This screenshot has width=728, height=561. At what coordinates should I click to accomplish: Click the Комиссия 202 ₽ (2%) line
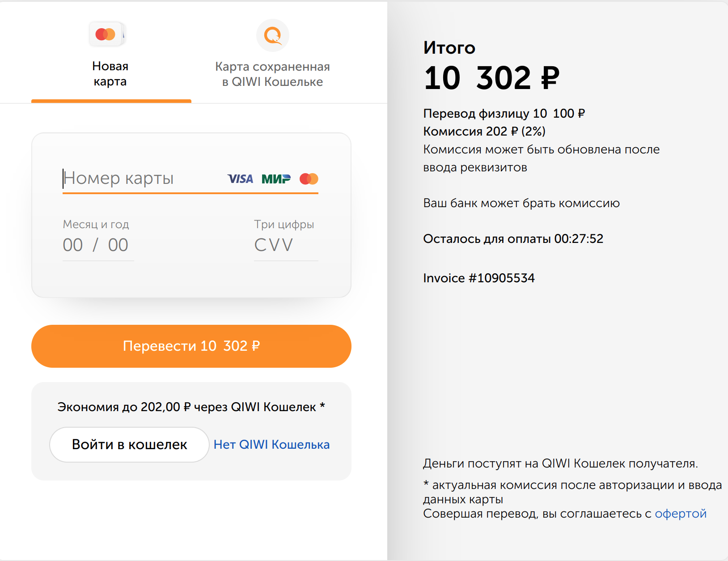484,131
